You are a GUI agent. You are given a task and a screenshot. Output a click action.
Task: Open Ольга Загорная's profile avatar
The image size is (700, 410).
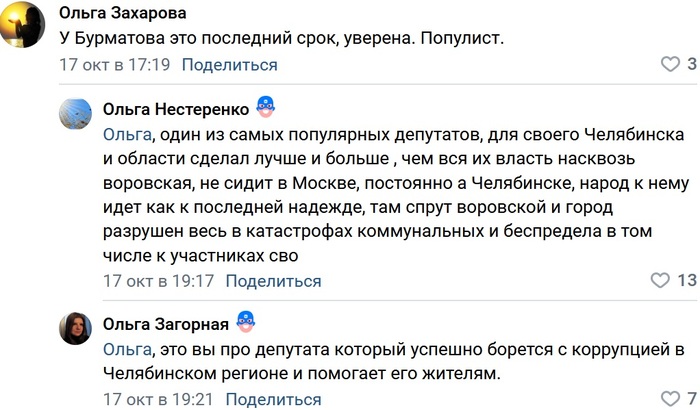click(x=76, y=329)
